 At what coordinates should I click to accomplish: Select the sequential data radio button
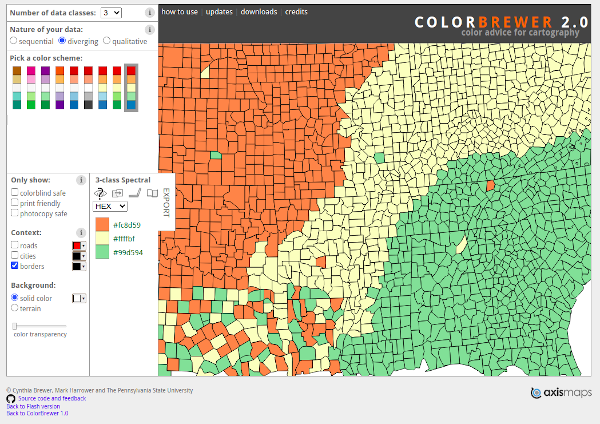(x=14, y=40)
